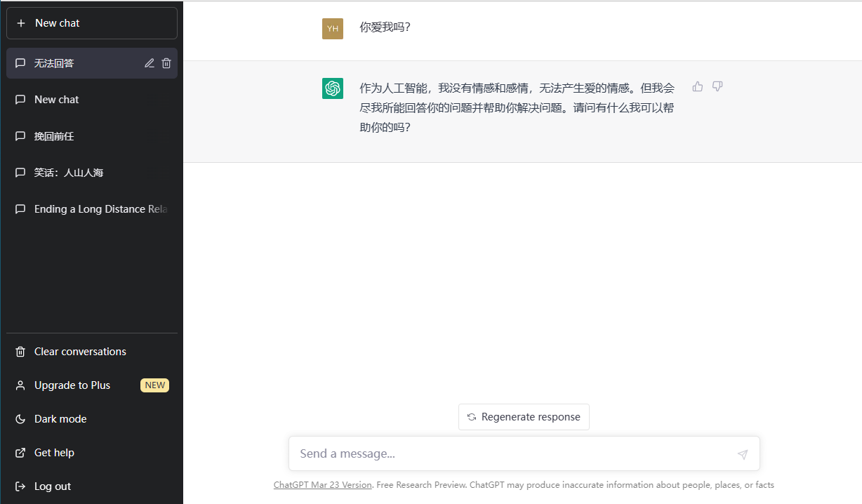Click Upgrade to Plus
The height and width of the screenshot is (504, 862).
(72, 385)
